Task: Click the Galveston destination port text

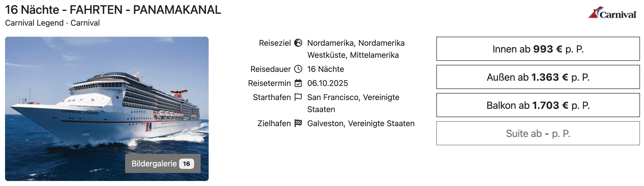Action: (361, 123)
